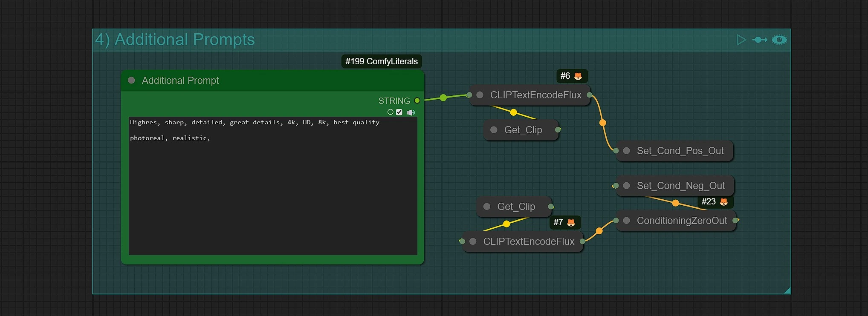Select the empty circle radio beside the checkbox
This screenshot has height=316, width=868.
390,112
